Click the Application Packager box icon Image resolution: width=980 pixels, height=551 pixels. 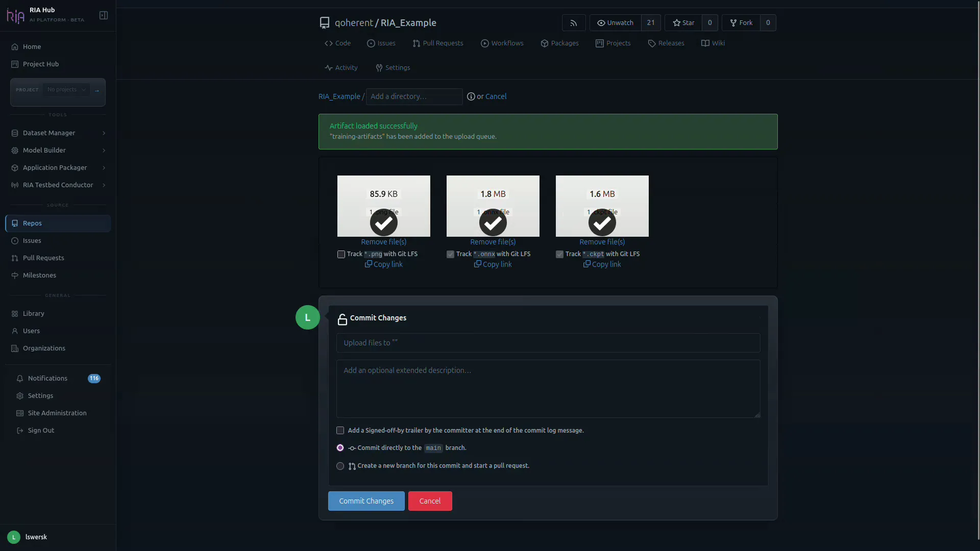[15, 168]
